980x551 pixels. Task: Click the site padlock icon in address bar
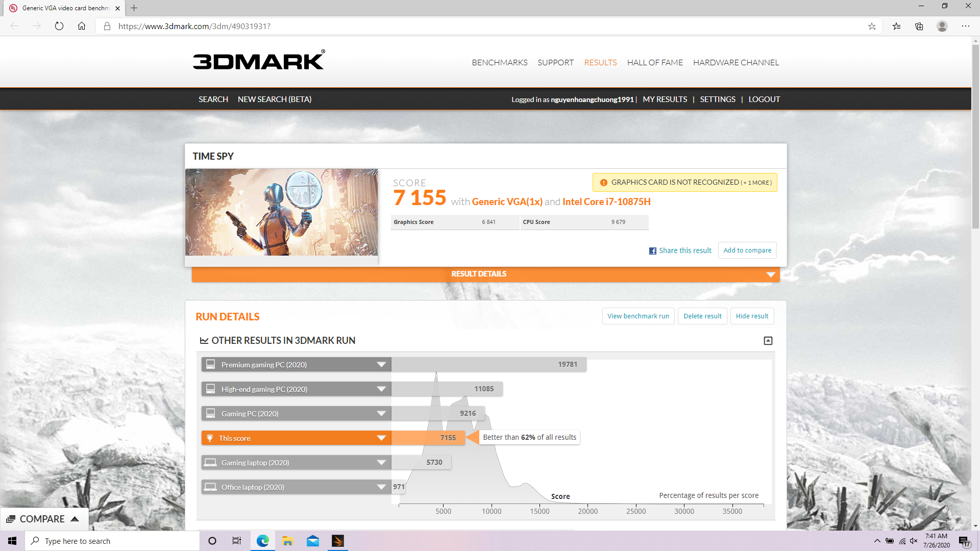point(107,26)
